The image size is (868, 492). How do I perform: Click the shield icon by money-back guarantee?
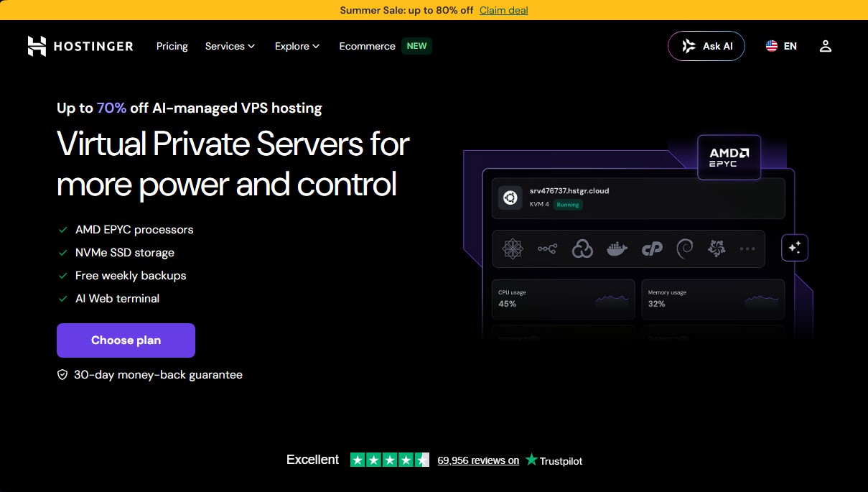pos(62,375)
